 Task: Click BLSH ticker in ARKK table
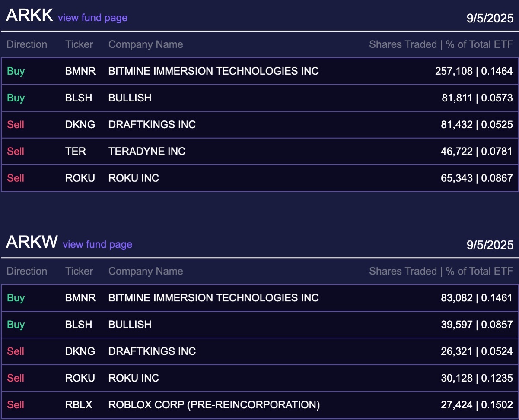point(79,98)
